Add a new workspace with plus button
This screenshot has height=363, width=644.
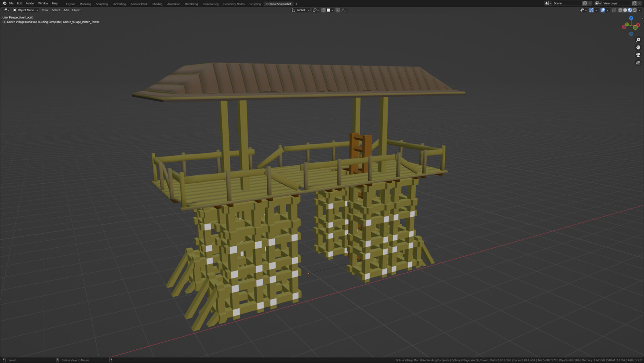click(297, 4)
